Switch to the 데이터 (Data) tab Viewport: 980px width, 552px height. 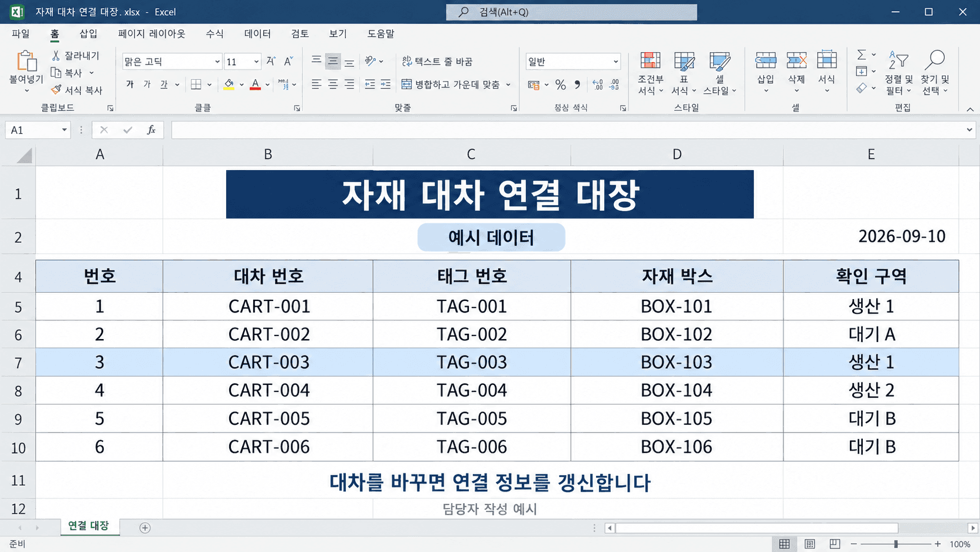point(257,33)
